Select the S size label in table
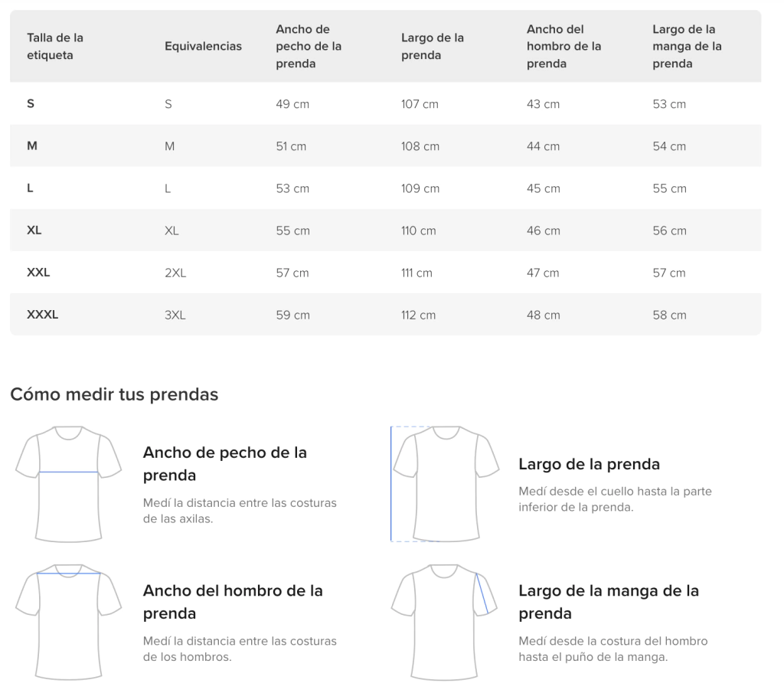784x693 pixels. pyautogui.click(x=31, y=103)
